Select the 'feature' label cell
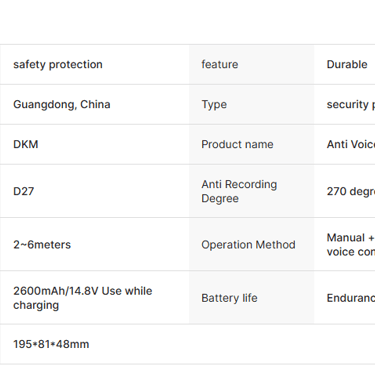 pos(251,64)
